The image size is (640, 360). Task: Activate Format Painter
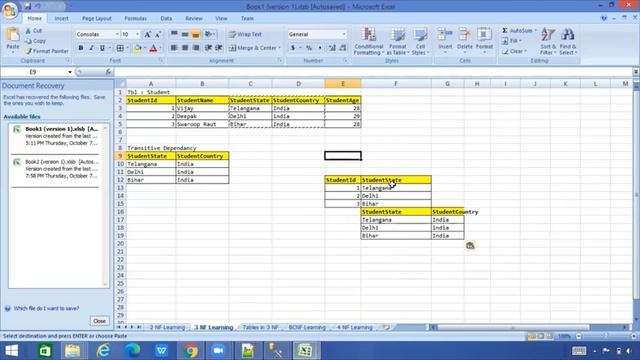pos(47,51)
